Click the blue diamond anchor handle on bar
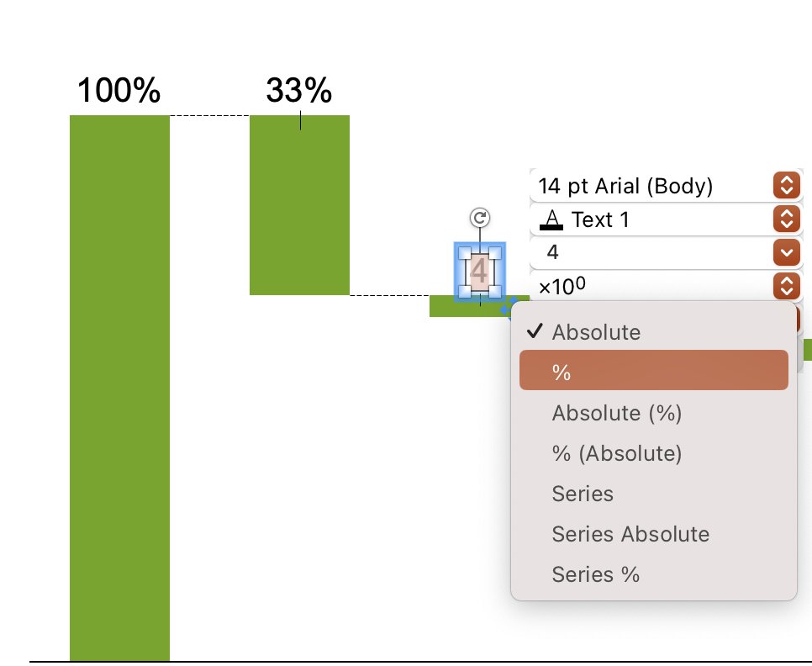The width and height of the screenshot is (812, 666). [509, 308]
